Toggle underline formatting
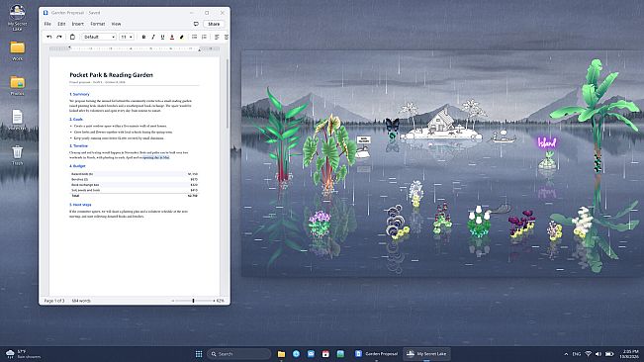 point(162,37)
